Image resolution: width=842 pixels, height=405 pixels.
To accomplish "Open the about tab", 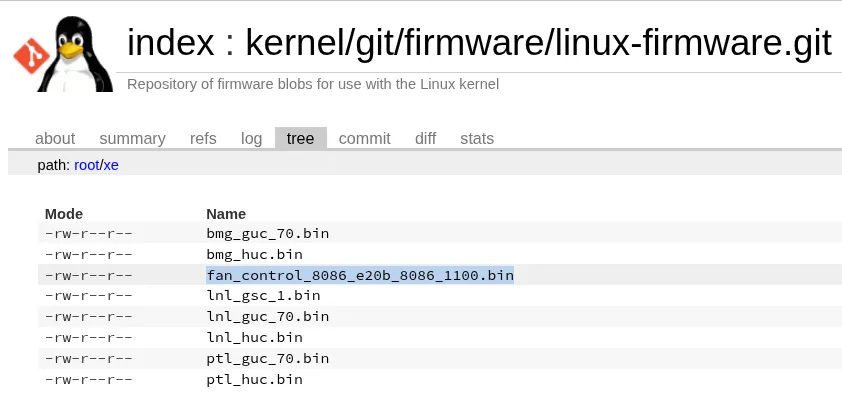I will tap(55, 139).
